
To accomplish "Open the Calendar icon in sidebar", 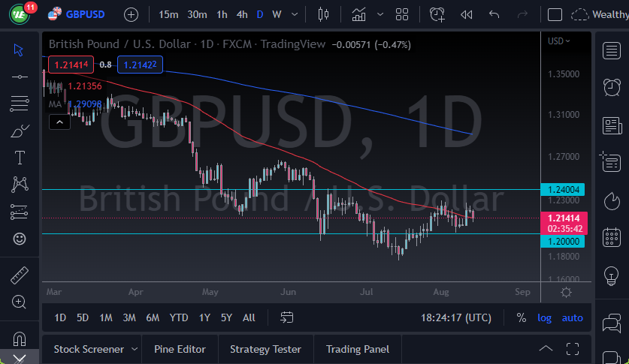I will click(x=612, y=238).
